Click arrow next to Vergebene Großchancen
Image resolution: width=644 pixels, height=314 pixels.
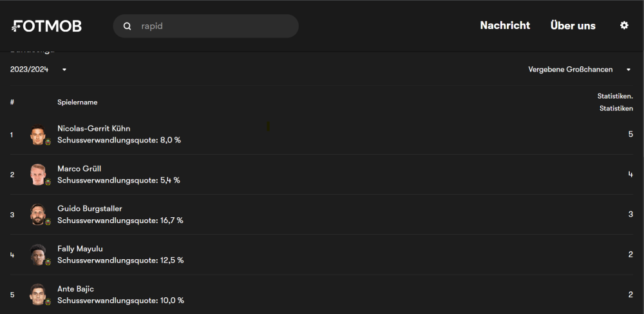coord(628,70)
